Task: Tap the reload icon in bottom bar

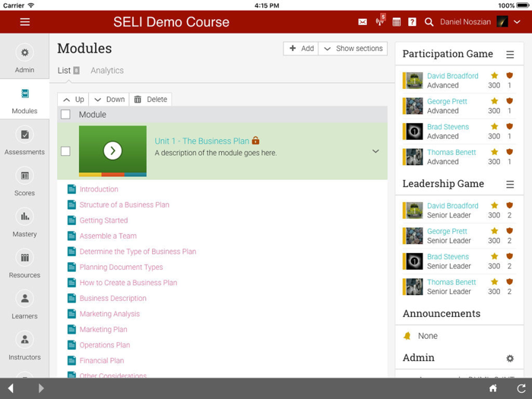Action: (x=521, y=388)
